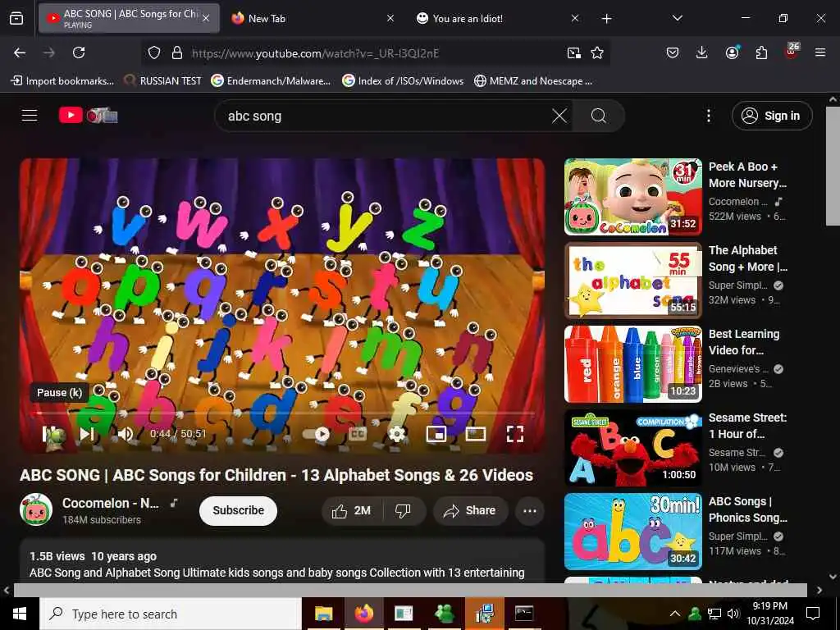840x630 pixels.
Task: Open ABC Songs Phonics Song thumbnail
Action: tap(632, 532)
